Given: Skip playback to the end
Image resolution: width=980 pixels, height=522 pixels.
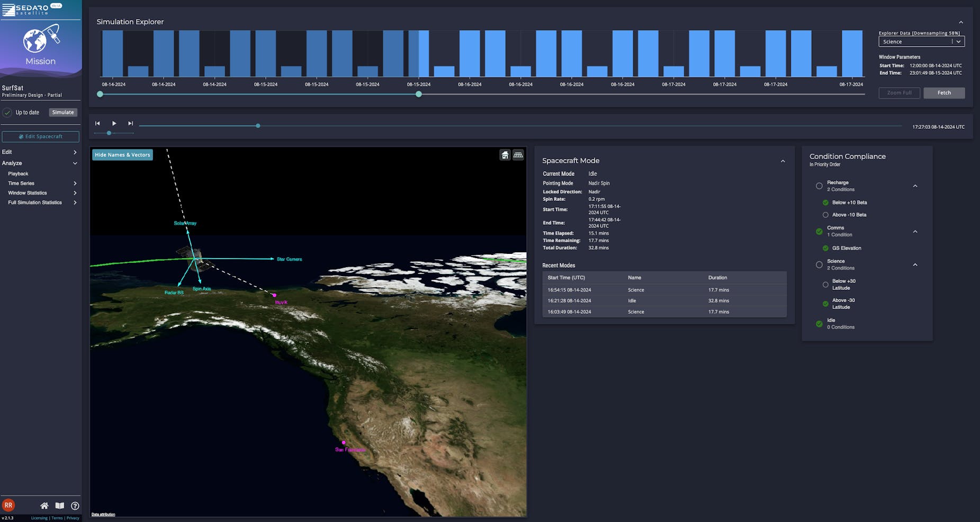Looking at the screenshot, I should point(130,123).
